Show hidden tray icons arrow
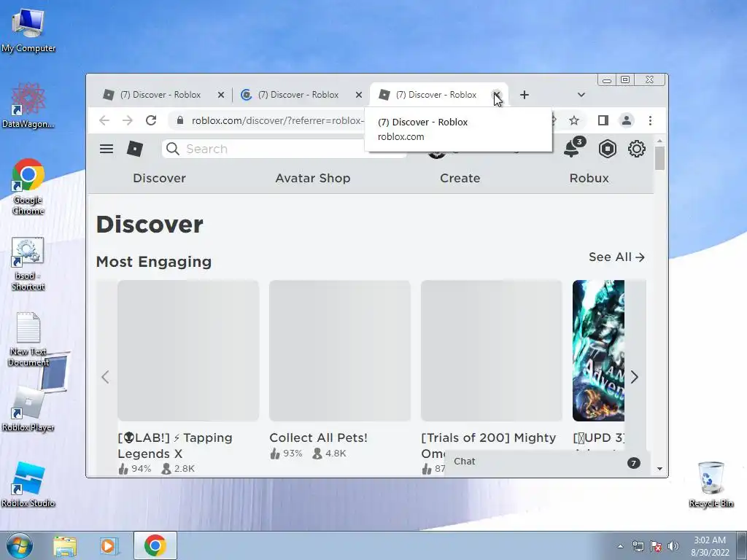Screen dimensions: 747x560 coord(620,546)
